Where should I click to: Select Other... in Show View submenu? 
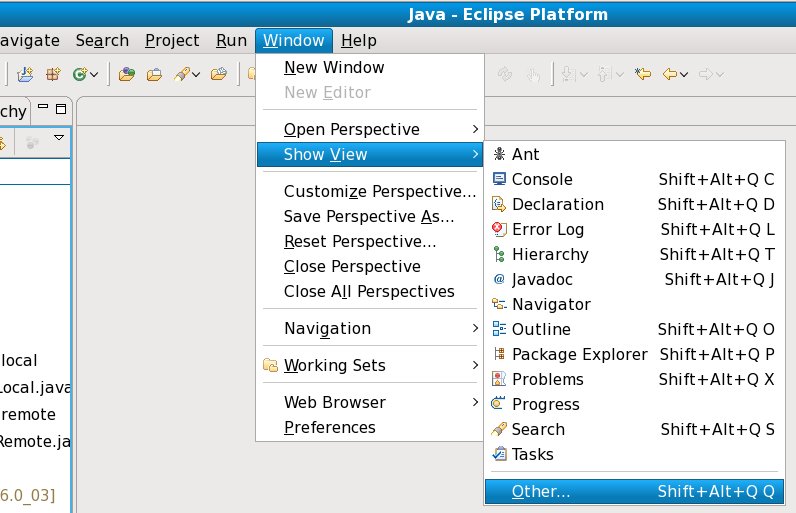pos(540,491)
